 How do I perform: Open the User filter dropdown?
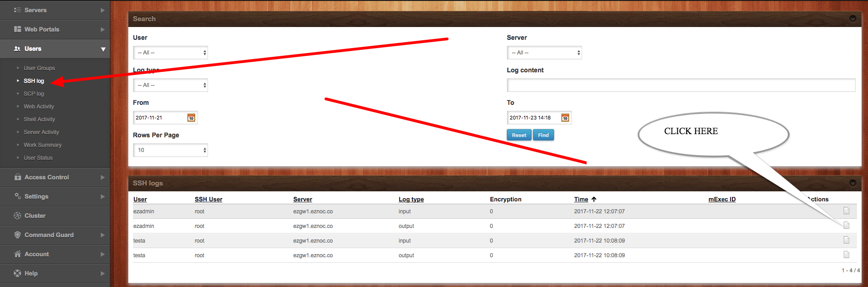click(x=170, y=53)
